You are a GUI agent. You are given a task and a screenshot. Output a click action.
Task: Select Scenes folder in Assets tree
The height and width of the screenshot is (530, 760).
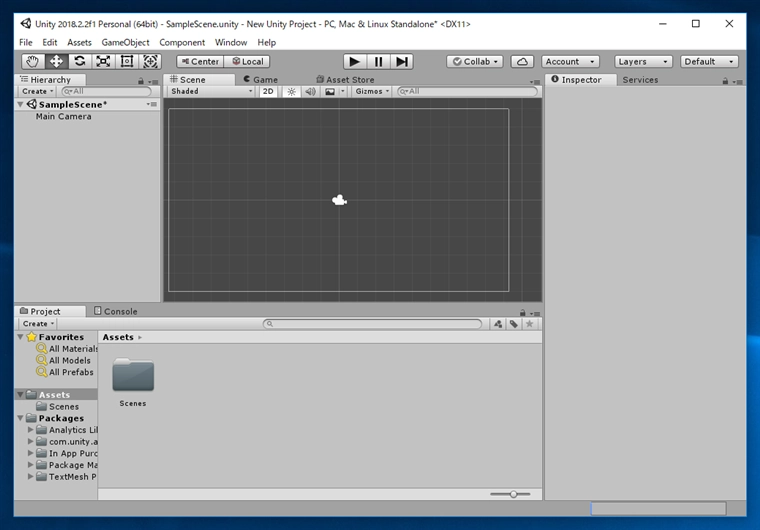point(58,406)
